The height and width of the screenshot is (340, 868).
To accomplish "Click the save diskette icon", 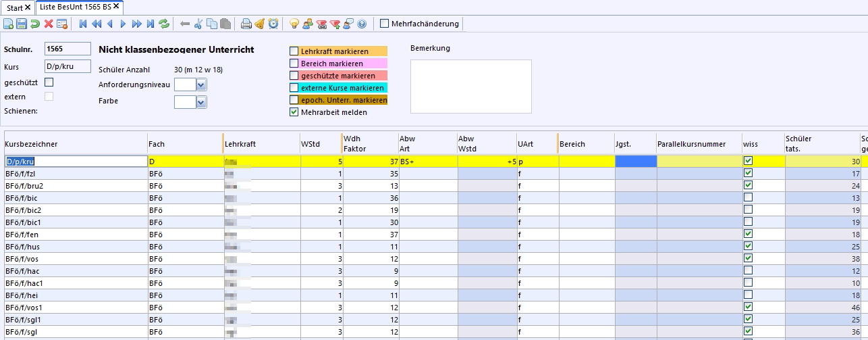I will tap(22, 24).
